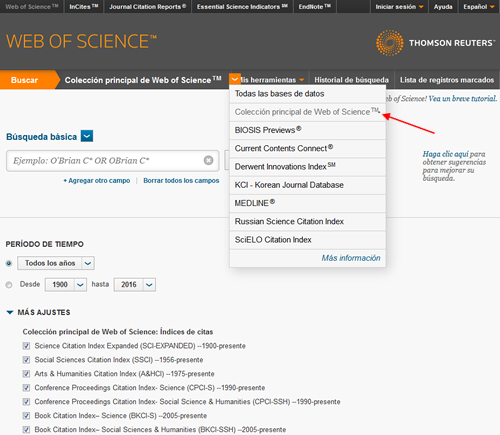Uncheck Conference Proceedings Citation Index- Science (CPCI-S)
Screen dimensions: 500x435
26,388
